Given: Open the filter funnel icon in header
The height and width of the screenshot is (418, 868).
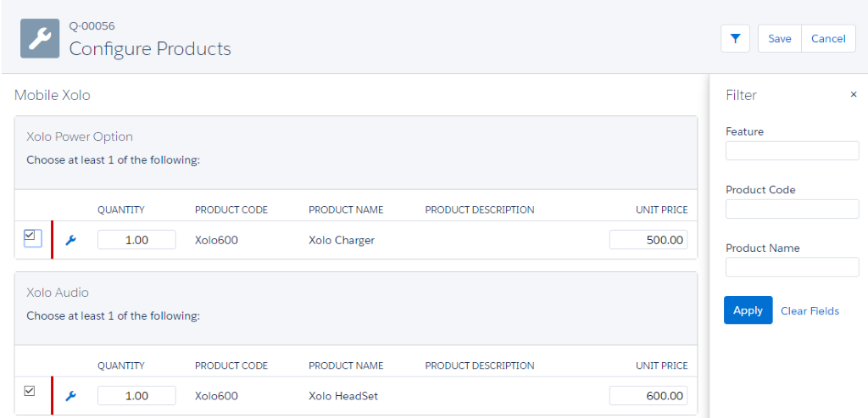Looking at the screenshot, I should pyautogui.click(x=735, y=39).
